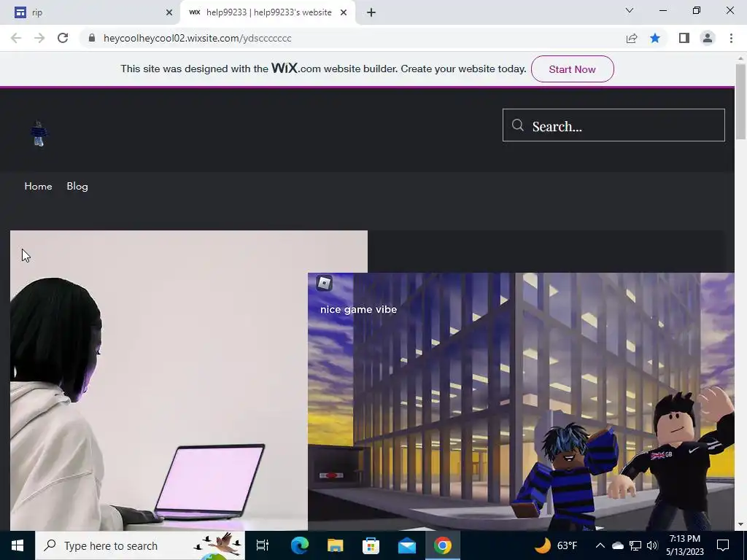
Task: Click the magnifier icon in Search box
Action: (518, 125)
